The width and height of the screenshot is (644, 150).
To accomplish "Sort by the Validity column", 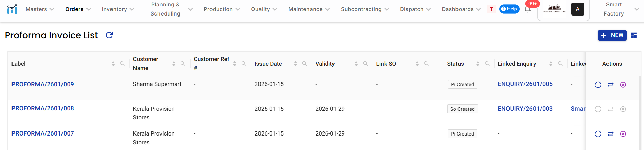I will pyautogui.click(x=356, y=64).
